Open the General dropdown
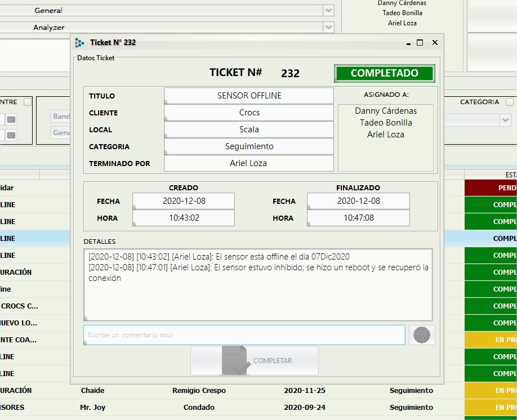 pos(328,10)
